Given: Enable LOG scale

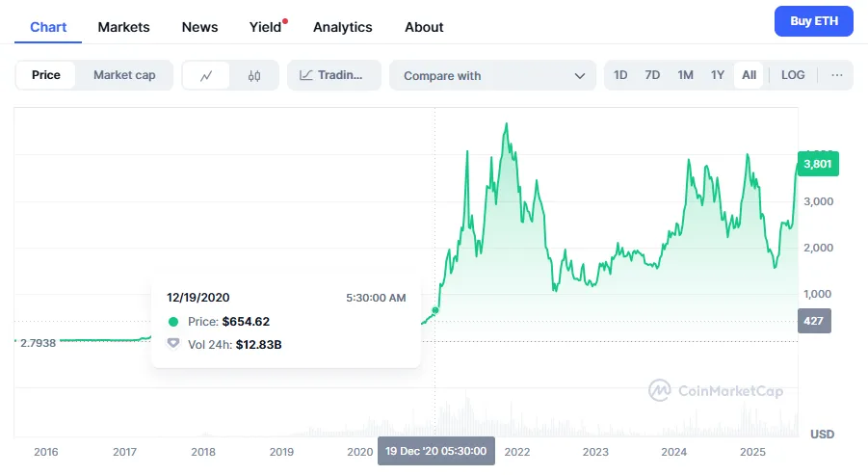Looking at the screenshot, I should 793,75.
